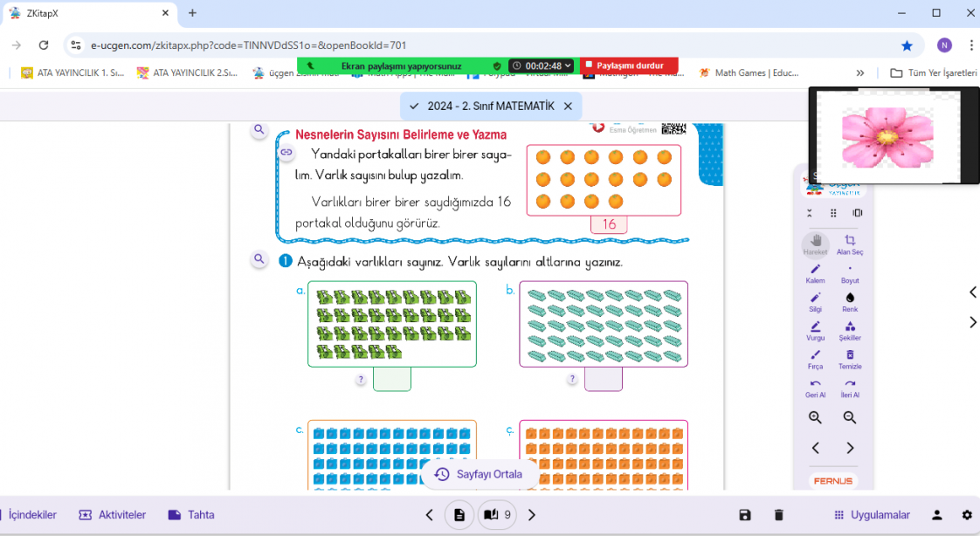This screenshot has height=536, width=980.
Task: Toggle the Hareket hand tool
Action: coord(815,244)
